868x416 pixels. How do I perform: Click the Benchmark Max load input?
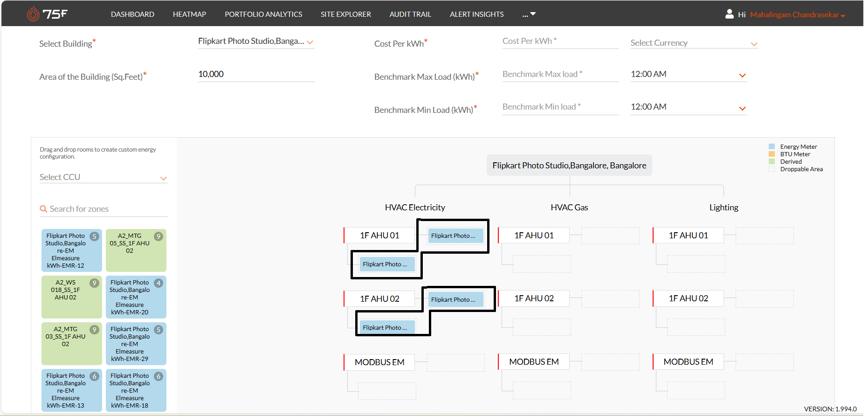[x=560, y=74]
